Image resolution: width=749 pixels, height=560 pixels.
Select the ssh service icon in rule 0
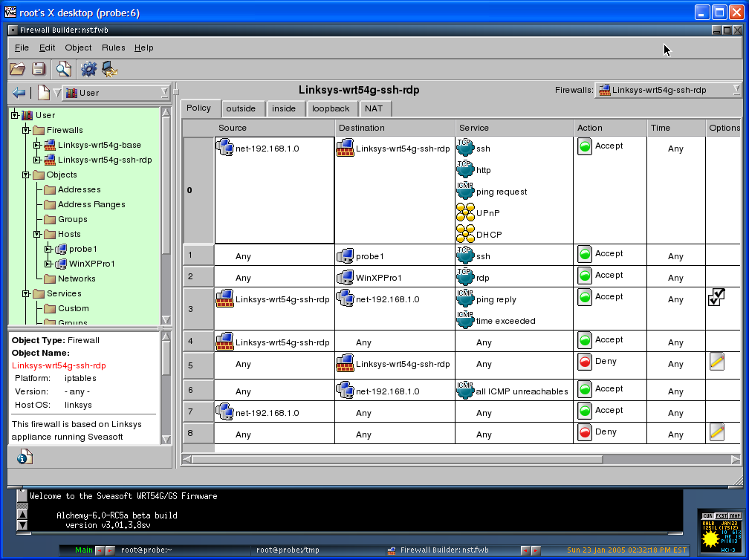click(x=465, y=148)
